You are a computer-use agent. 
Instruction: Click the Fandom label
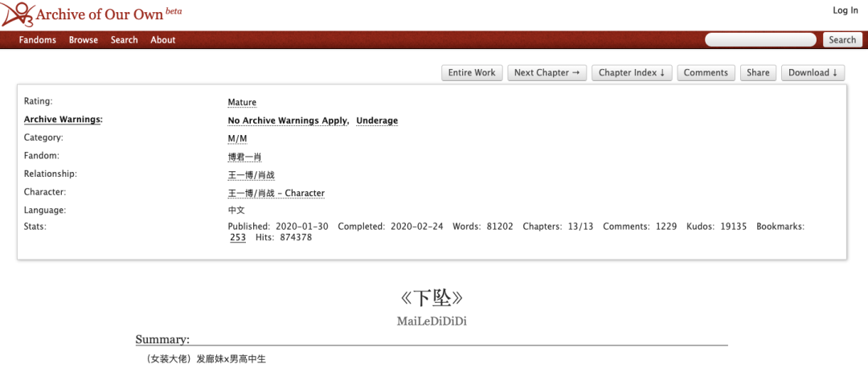[42, 156]
